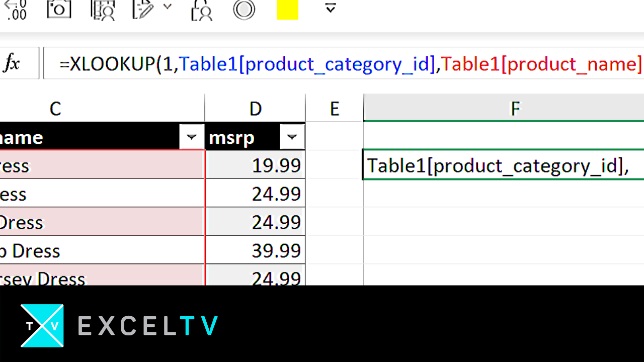Select column E header
644x362 pixels.
click(334, 108)
